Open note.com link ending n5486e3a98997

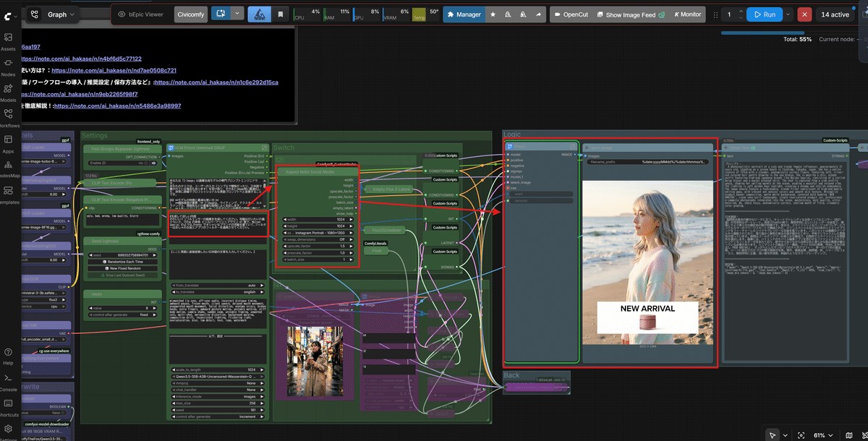pyautogui.click(x=117, y=106)
